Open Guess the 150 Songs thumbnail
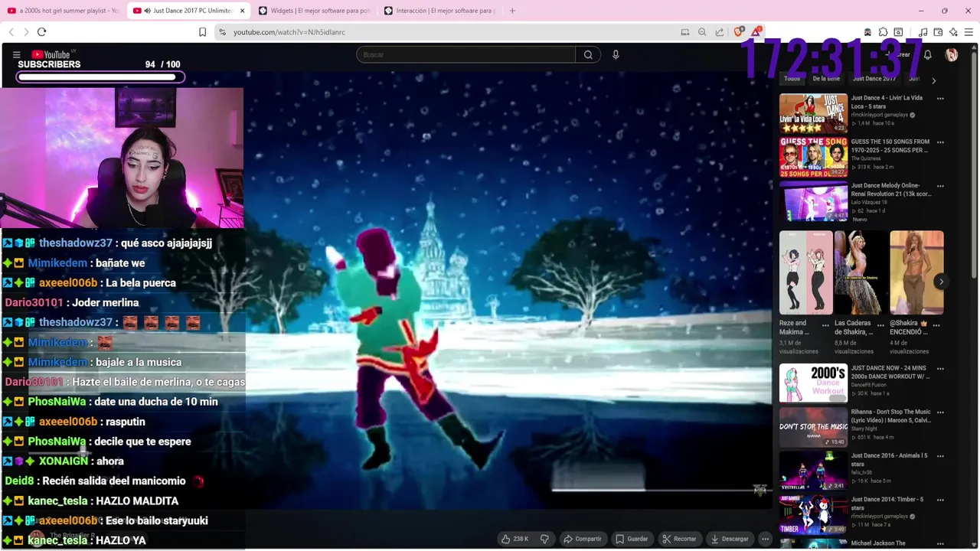Screen dimensions: 980x551 coord(813,157)
